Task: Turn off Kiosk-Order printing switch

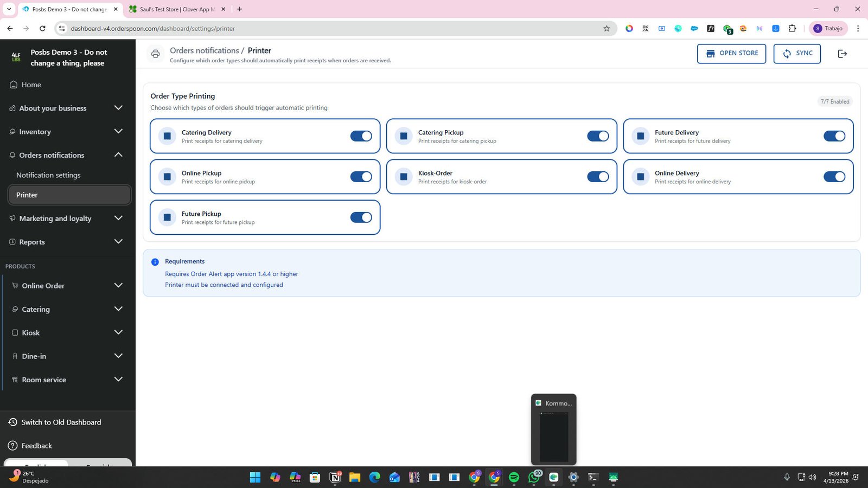Action: point(598,177)
